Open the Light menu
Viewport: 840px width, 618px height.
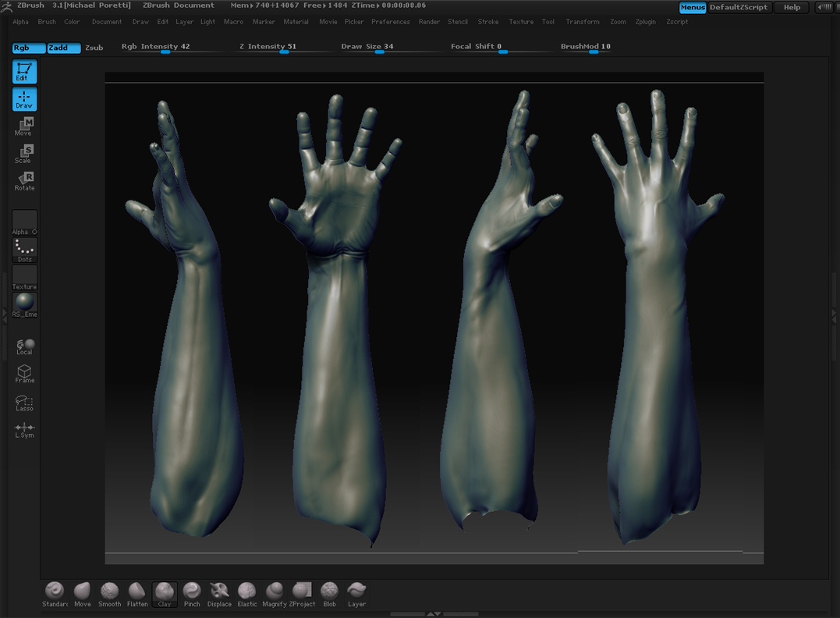click(x=208, y=22)
